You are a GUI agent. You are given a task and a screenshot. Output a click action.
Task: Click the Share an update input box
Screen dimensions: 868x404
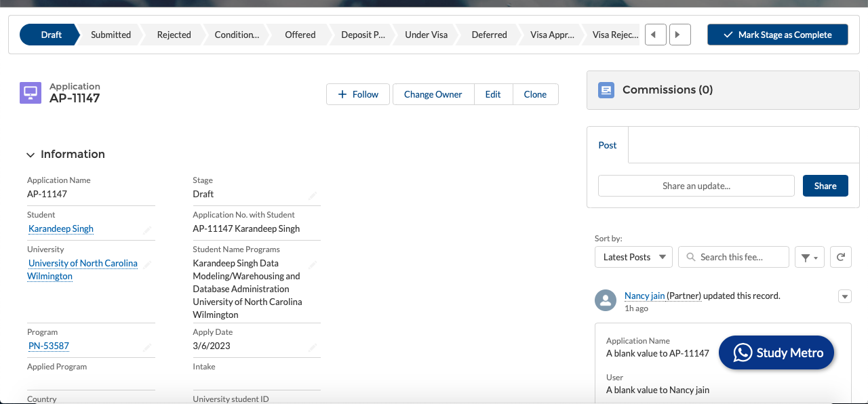(x=696, y=186)
